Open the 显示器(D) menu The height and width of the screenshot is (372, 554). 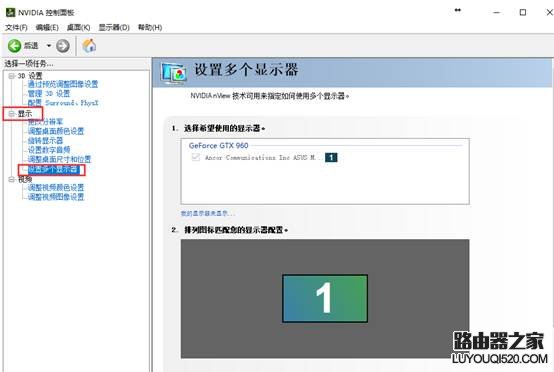(114, 27)
